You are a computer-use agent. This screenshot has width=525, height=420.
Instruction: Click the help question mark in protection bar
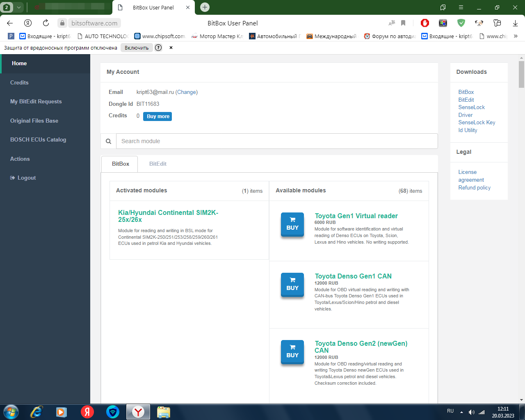158,48
